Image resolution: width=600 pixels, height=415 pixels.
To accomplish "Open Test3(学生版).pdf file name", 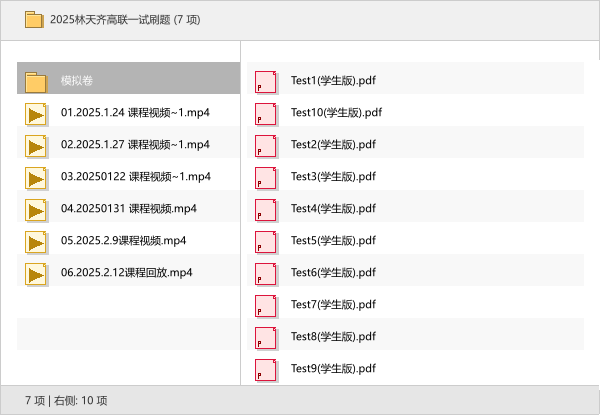I will coord(332,177).
